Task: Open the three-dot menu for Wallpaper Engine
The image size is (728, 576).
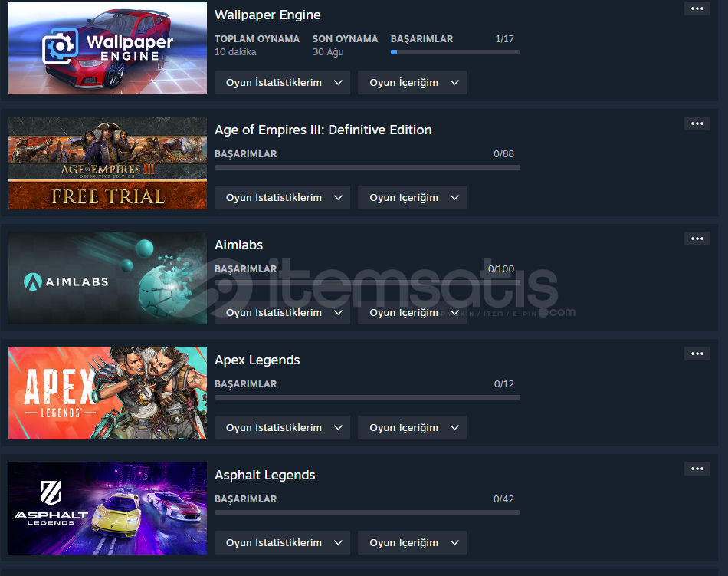Action: (697, 8)
